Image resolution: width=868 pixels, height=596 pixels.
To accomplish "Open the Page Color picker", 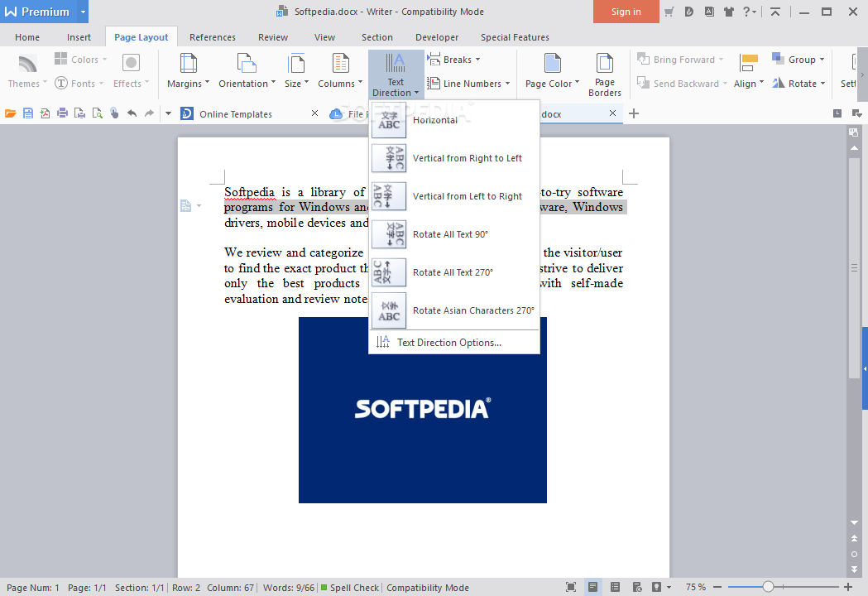I will pyautogui.click(x=552, y=71).
